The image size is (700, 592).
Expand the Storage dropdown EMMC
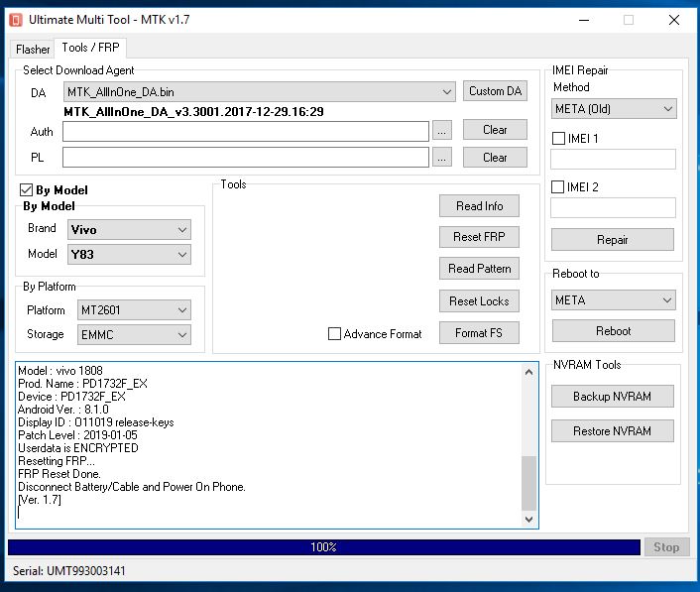(134, 335)
